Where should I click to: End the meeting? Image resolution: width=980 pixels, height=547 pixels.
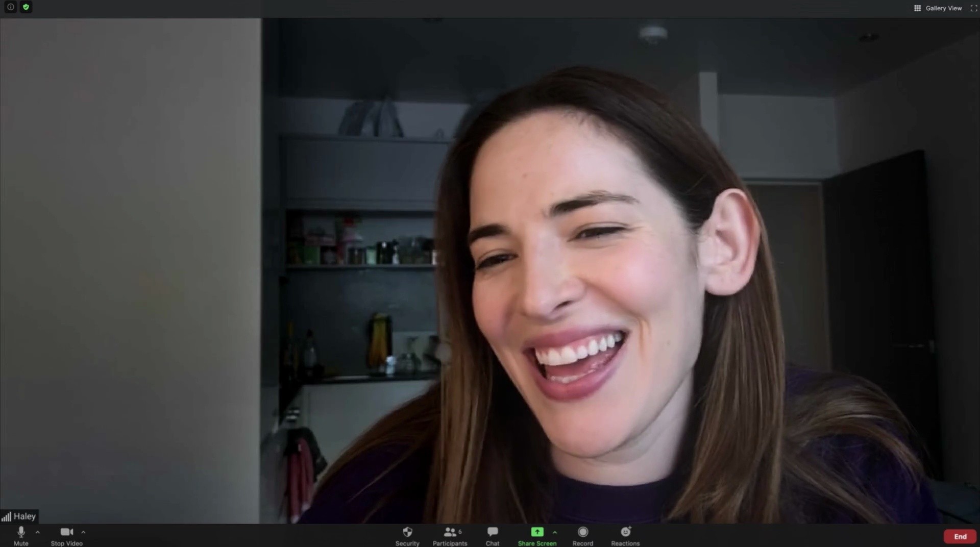[x=960, y=536]
